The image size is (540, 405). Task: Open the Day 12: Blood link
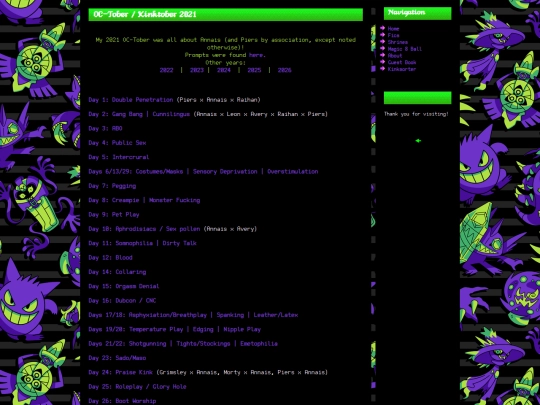tap(111, 258)
